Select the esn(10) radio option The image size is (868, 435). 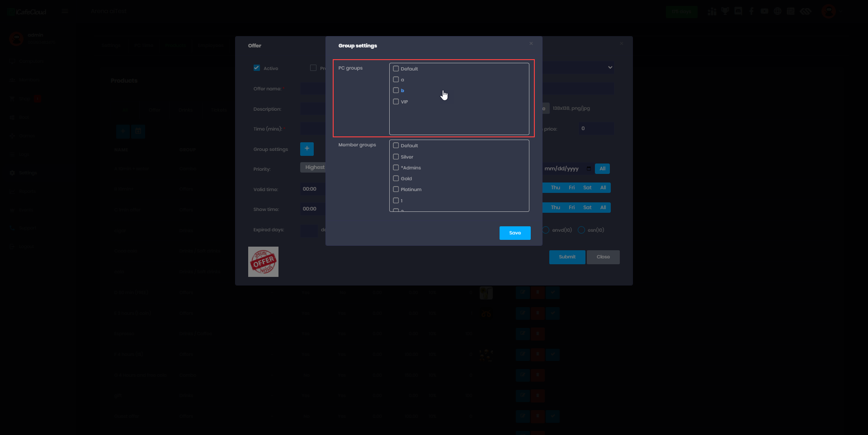pyautogui.click(x=581, y=230)
